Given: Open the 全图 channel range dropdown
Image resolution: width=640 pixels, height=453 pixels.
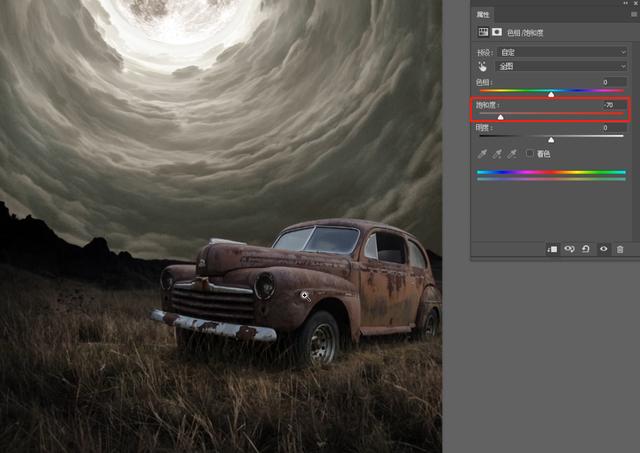Looking at the screenshot, I should [564, 66].
